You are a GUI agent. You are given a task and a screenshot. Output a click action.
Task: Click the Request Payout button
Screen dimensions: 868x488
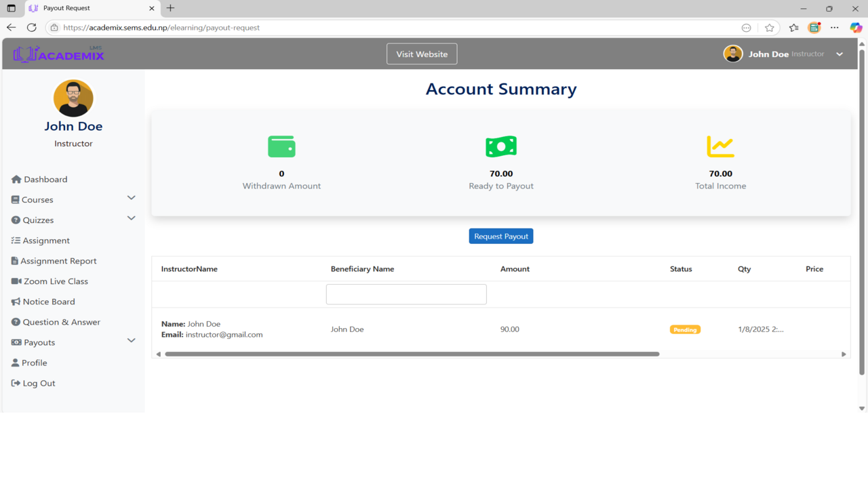tap(500, 236)
